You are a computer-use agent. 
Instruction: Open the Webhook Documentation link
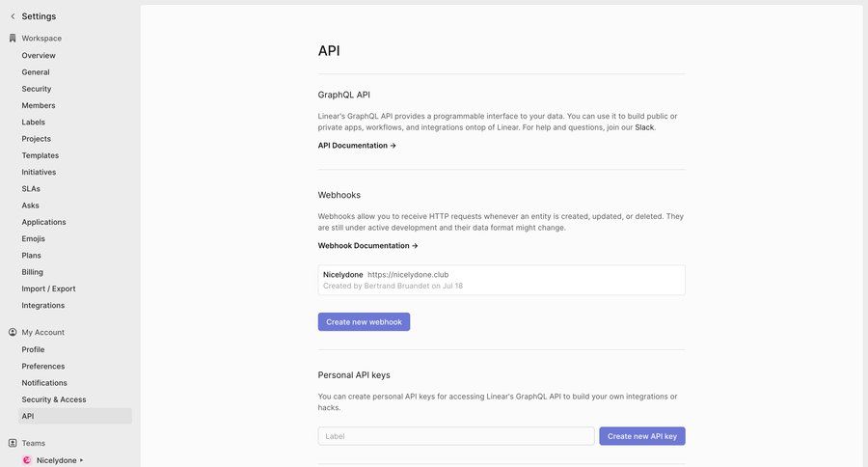click(x=367, y=245)
